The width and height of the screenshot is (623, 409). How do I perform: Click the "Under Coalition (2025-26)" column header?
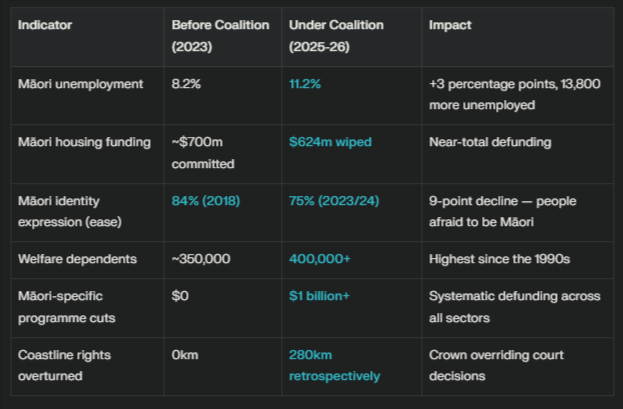point(336,33)
